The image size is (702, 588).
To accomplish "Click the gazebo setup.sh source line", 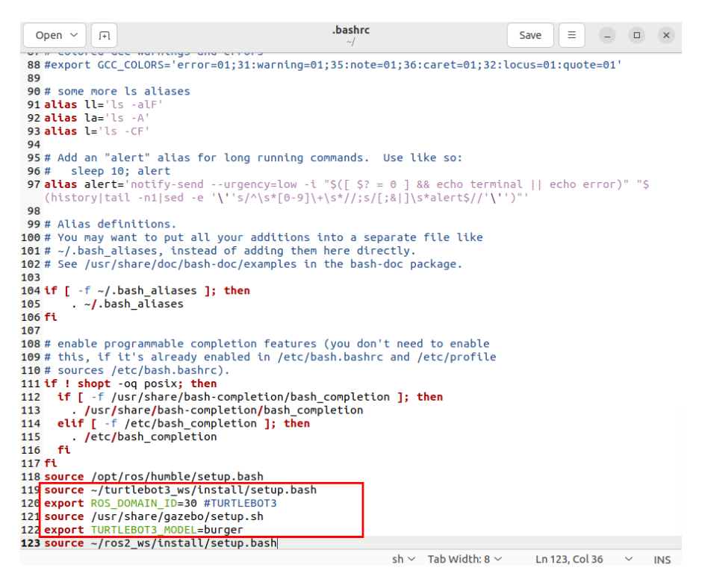I will point(153,516).
